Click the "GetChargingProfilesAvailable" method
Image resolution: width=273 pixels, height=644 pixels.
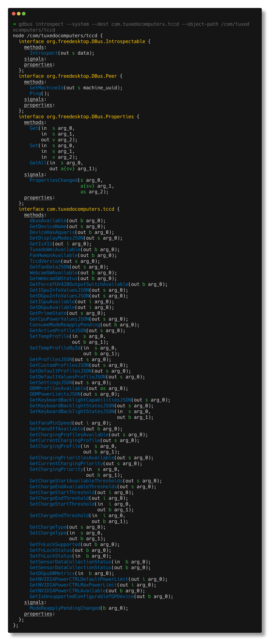[69, 435]
